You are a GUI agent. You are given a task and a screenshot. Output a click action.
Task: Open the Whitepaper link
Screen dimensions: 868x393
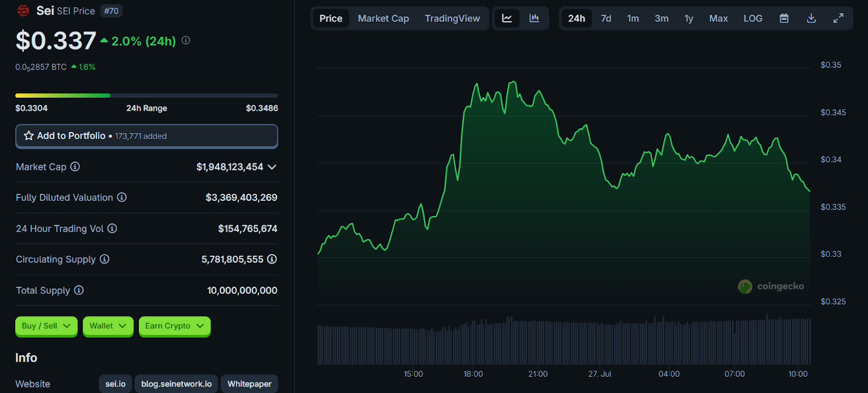click(x=249, y=384)
